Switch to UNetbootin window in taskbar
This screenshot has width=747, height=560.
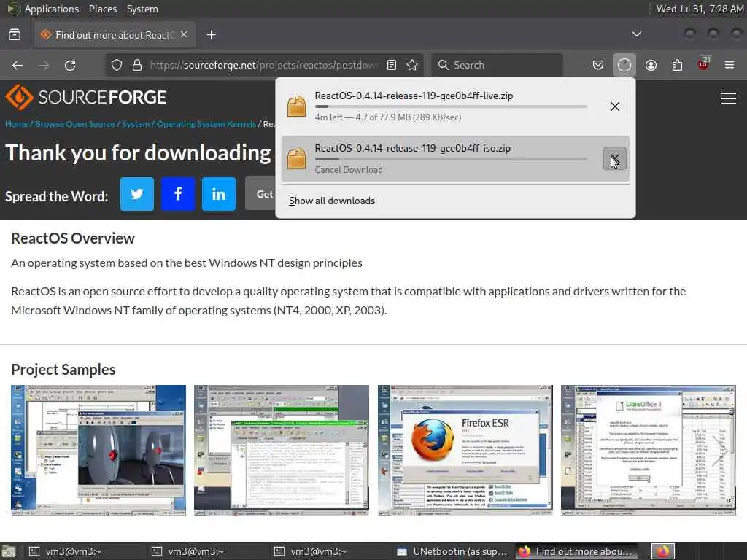452,551
